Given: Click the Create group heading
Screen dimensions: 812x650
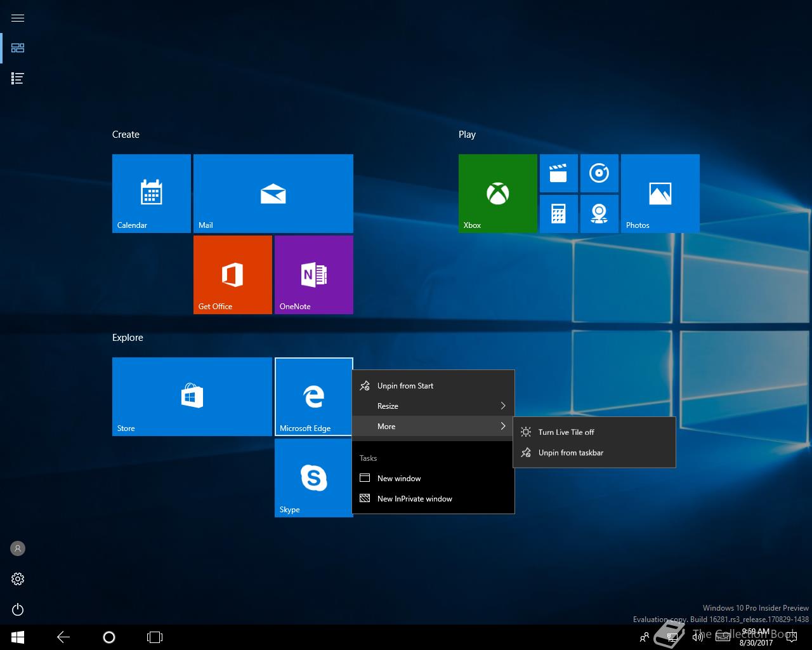Looking at the screenshot, I should 126,135.
